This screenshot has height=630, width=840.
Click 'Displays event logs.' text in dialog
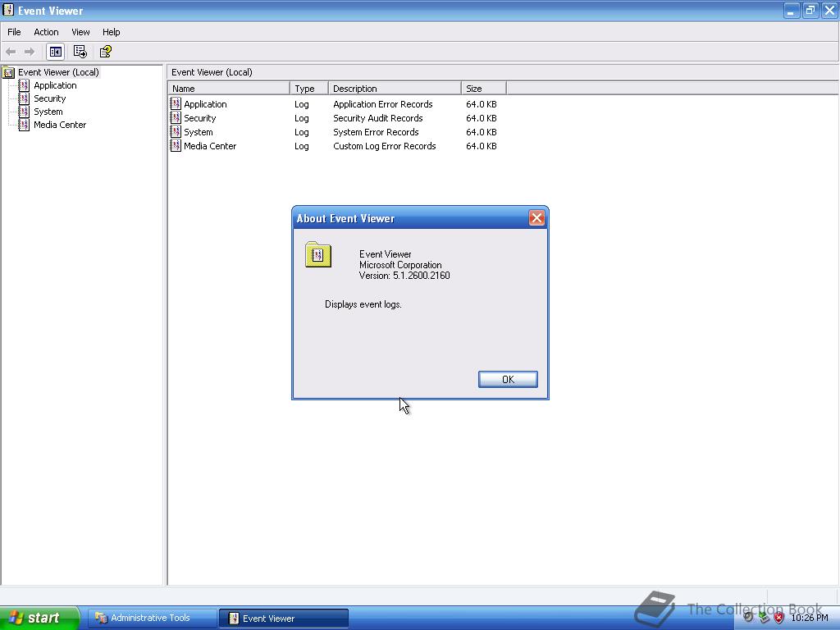pos(363,304)
